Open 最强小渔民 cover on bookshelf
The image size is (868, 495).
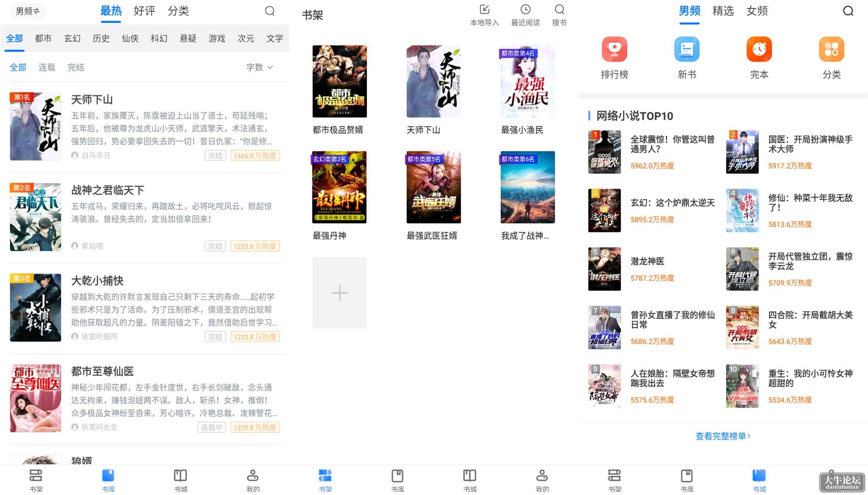pyautogui.click(x=528, y=81)
